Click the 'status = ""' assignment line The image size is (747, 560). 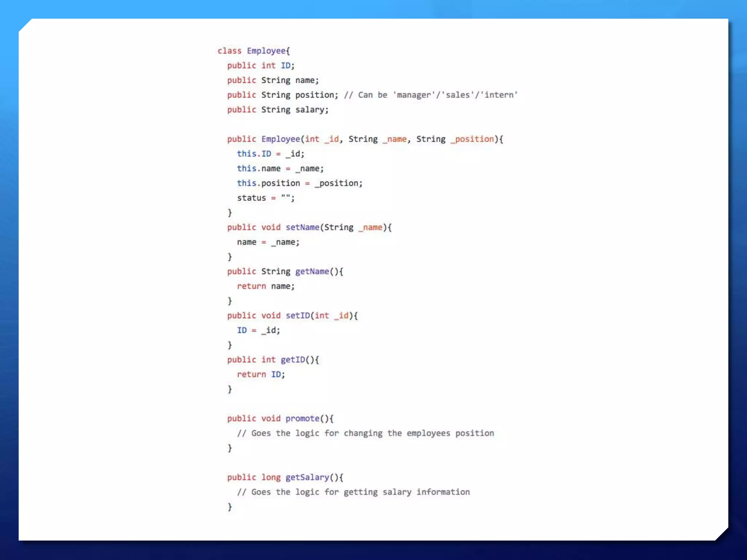(266, 198)
